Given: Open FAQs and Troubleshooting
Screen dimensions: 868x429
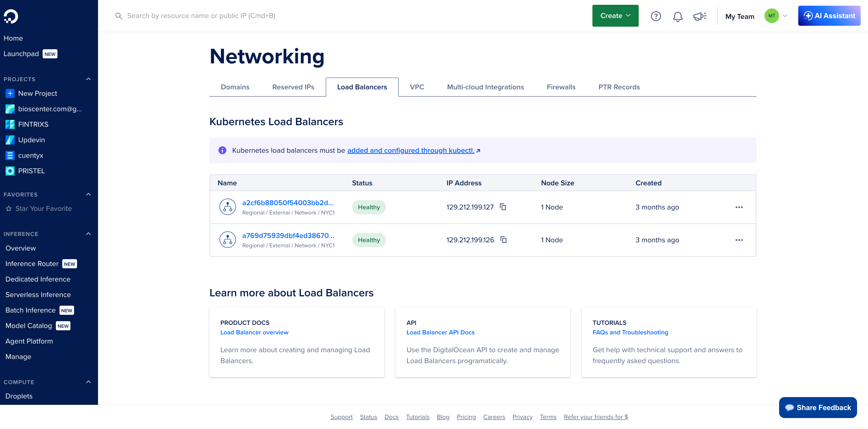Looking at the screenshot, I should (630, 332).
